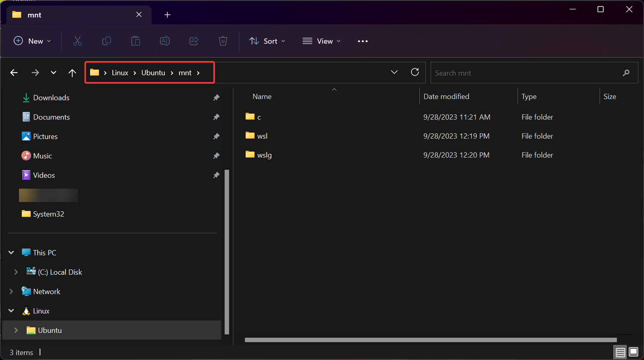Screen dimensions: 644x360
Task: Open the Sort dropdown
Action: tap(267, 41)
